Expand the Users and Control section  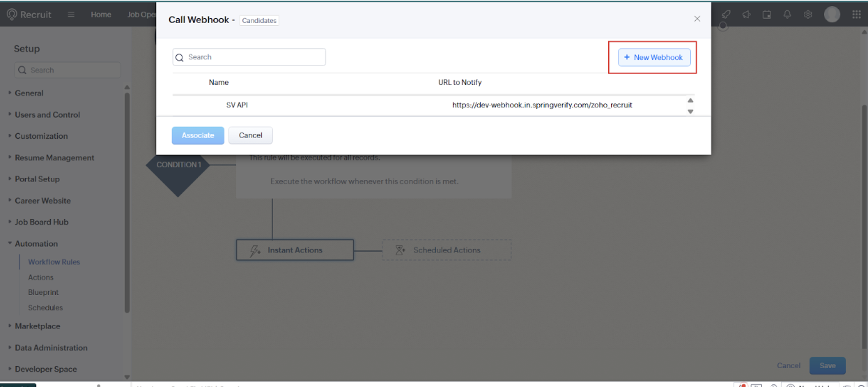[47, 114]
